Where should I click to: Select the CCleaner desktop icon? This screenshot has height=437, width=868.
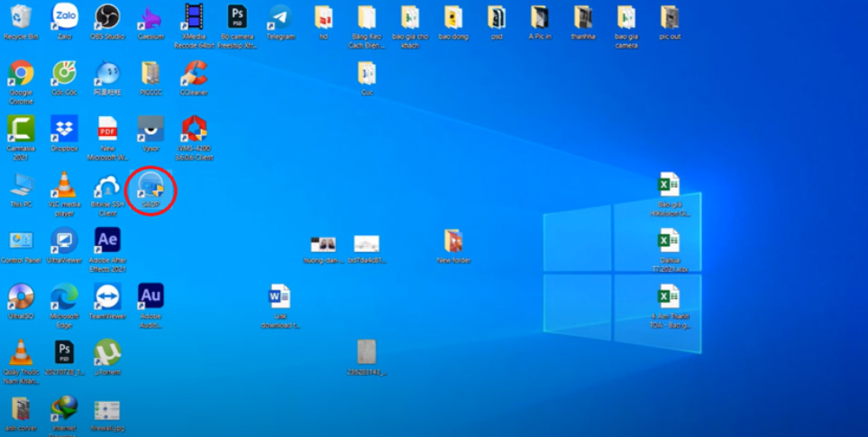[x=194, y=73]
